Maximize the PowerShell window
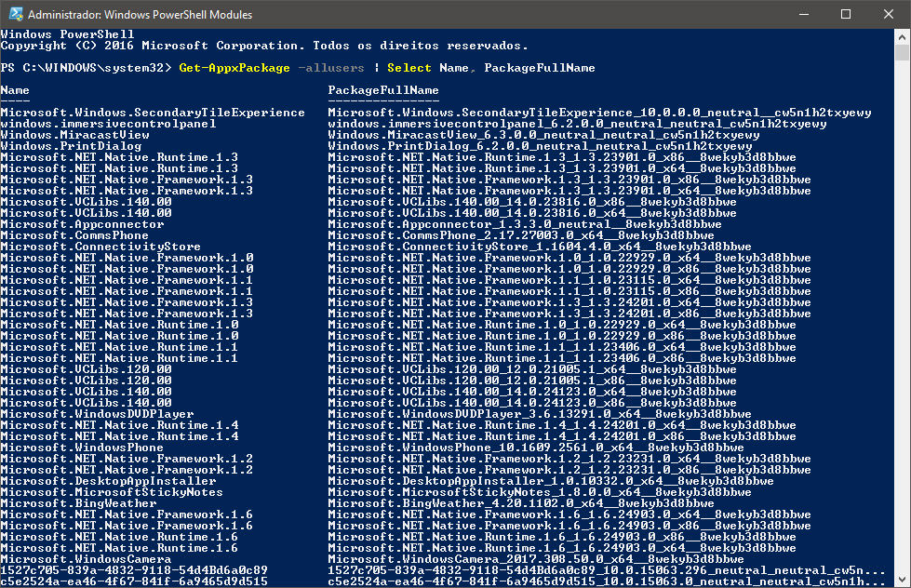This screenshot has width=911, height=588. [x=846, y=14]
